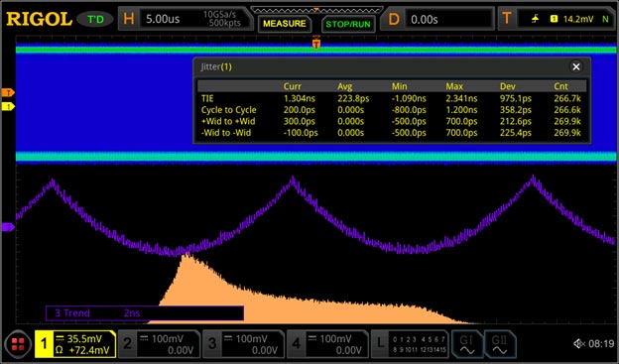Click the Jitter(1) window title
619x364 pixels.
[216, 66]
